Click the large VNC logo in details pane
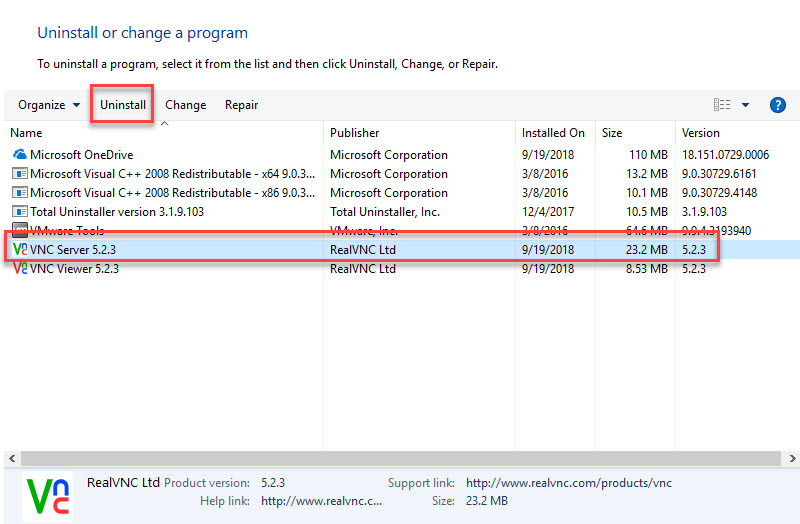 pos(47,496)
